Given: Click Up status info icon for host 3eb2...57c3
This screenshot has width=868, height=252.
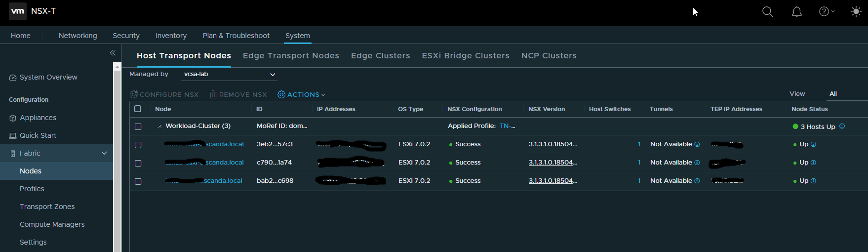Looking at the screenshot, I should [814, 144].
